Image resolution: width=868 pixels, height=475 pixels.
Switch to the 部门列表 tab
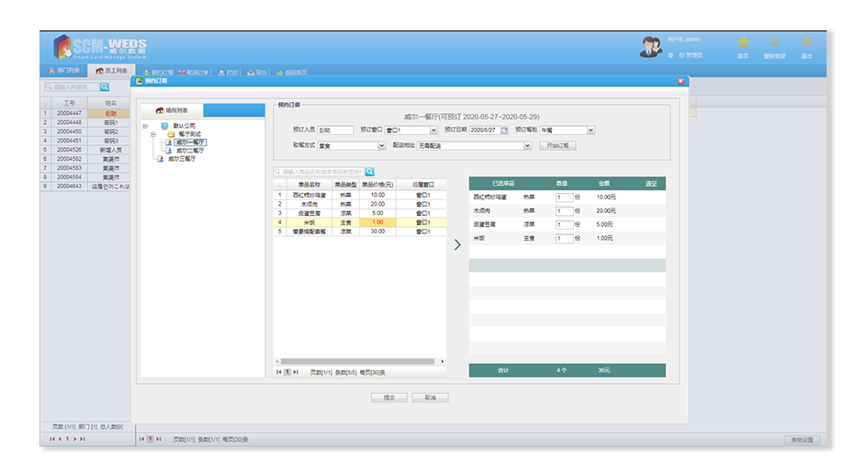click(63, 71)
